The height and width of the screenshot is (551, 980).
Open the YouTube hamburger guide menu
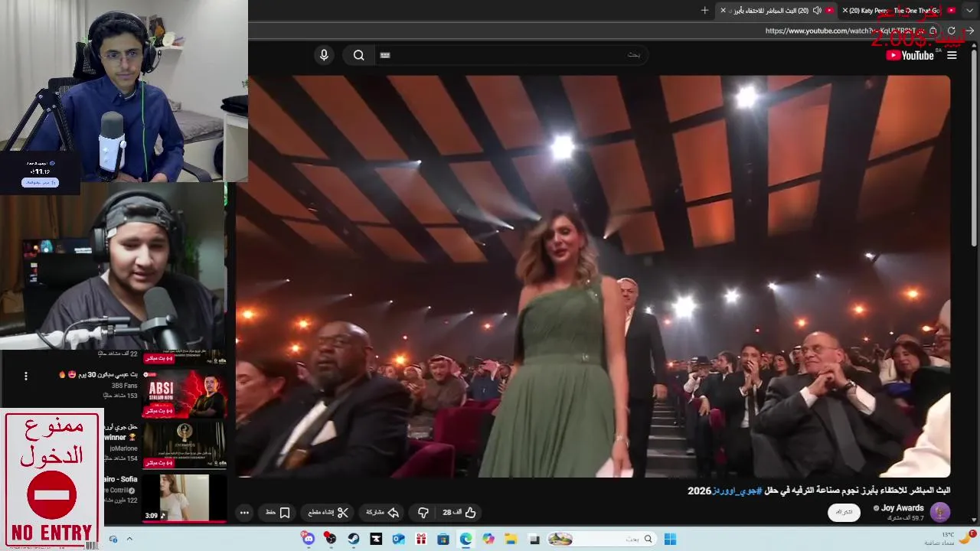[x=952, y=55]
